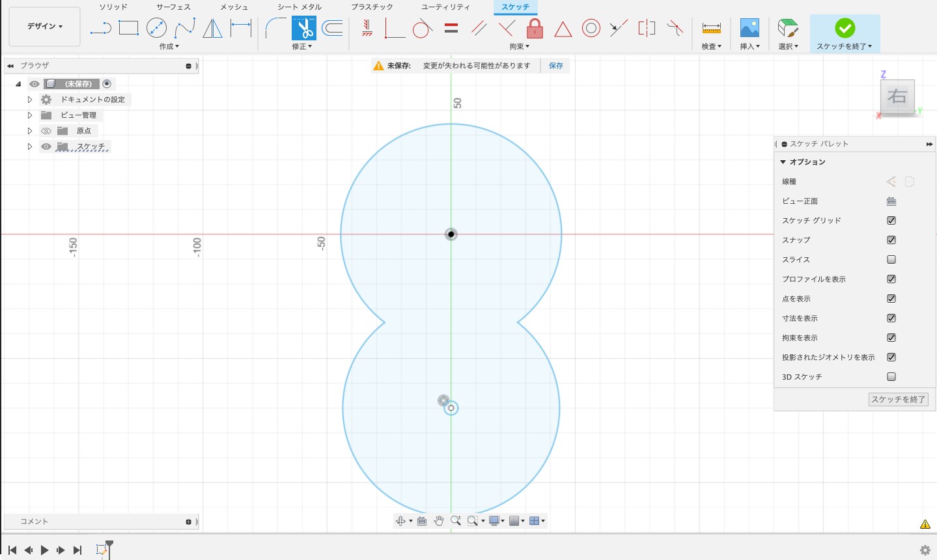Select the Circle sketch tool
Image resolution: width=937 pixels, height=560 pixels.
coord(156,28)
